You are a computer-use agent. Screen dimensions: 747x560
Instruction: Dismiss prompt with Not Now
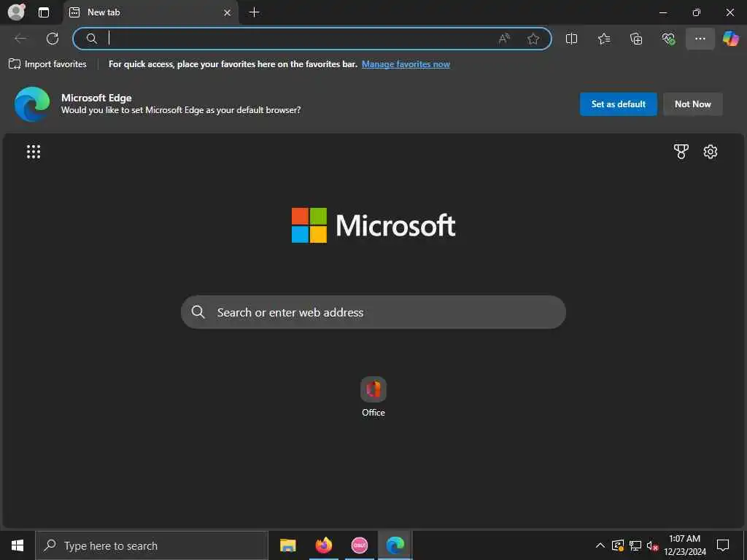click(x=693, y=104)
